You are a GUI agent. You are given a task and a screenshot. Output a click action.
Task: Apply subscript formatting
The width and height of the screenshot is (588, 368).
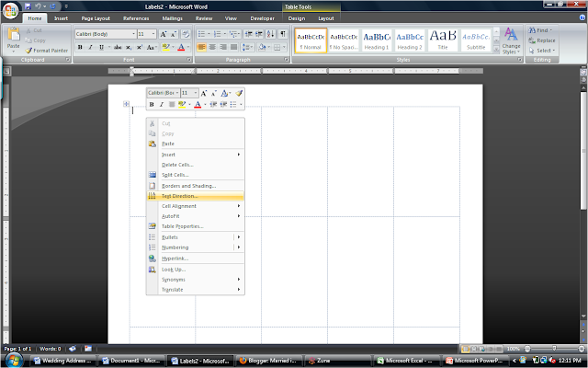coord(129,47)
